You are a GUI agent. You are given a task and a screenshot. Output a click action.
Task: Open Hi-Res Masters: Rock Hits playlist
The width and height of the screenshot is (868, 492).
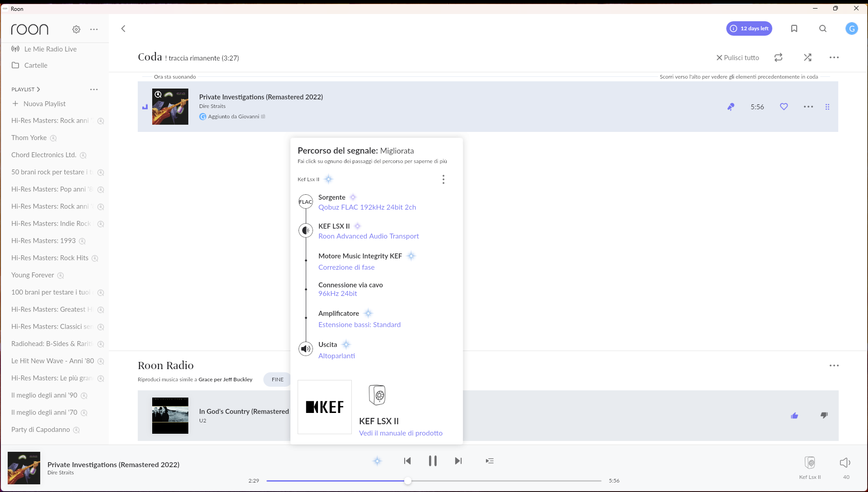(x=50, y=258)
